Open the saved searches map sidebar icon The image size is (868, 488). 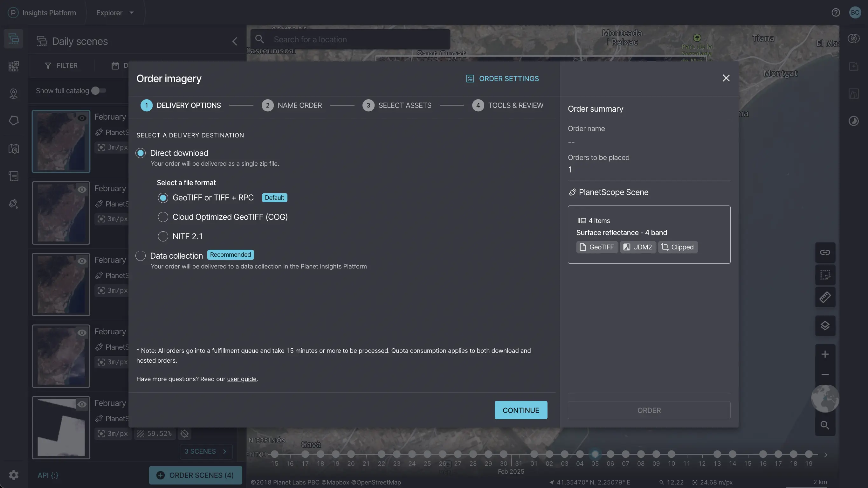pyautogui.click(x=13, y=149)
